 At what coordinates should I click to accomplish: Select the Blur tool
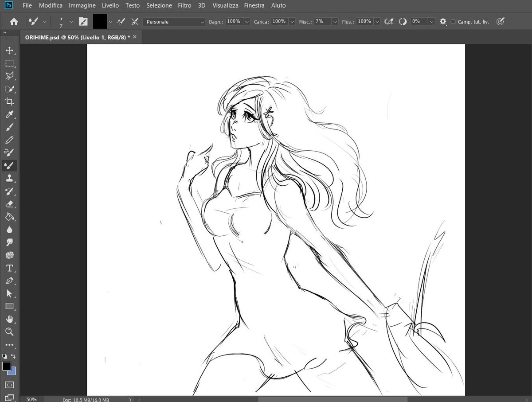(9, 230)
